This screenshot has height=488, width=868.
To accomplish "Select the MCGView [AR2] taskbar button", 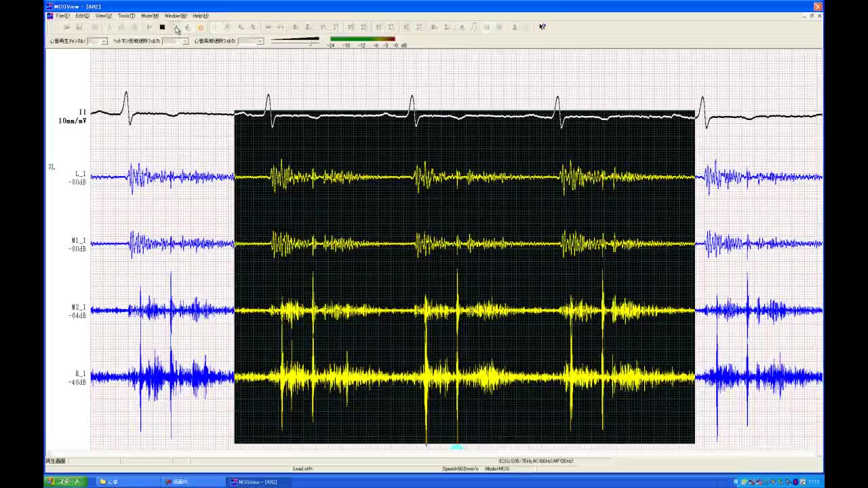I will [x=254, y=482].
